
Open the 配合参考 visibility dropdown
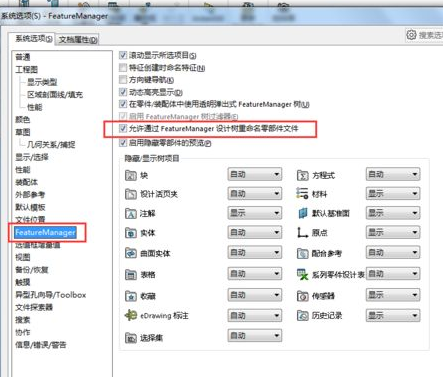click(393, 253)
